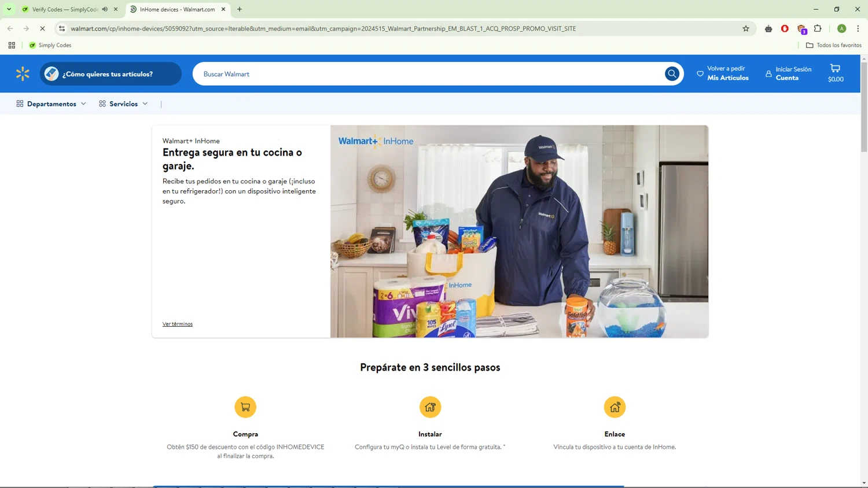Click the heart icon beside Mis Artículos
The width and height of the screenshot is (868, 488).
[x=700, y=73]
